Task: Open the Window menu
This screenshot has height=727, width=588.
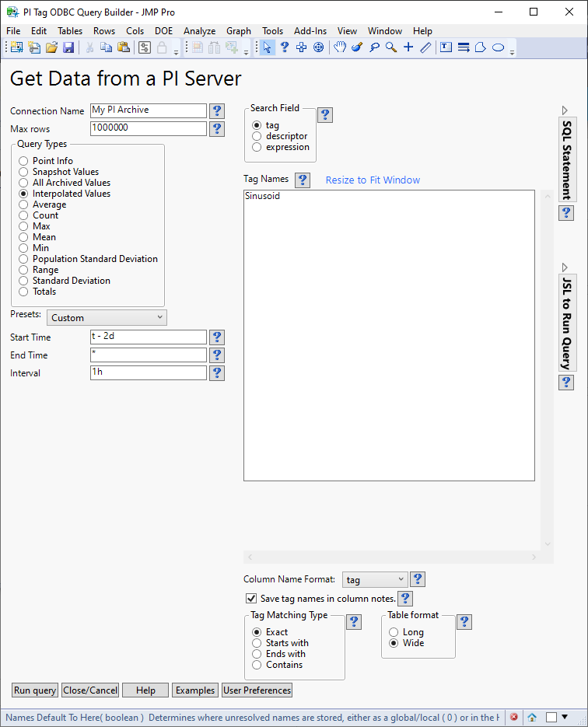Action: tap(385, 30)
